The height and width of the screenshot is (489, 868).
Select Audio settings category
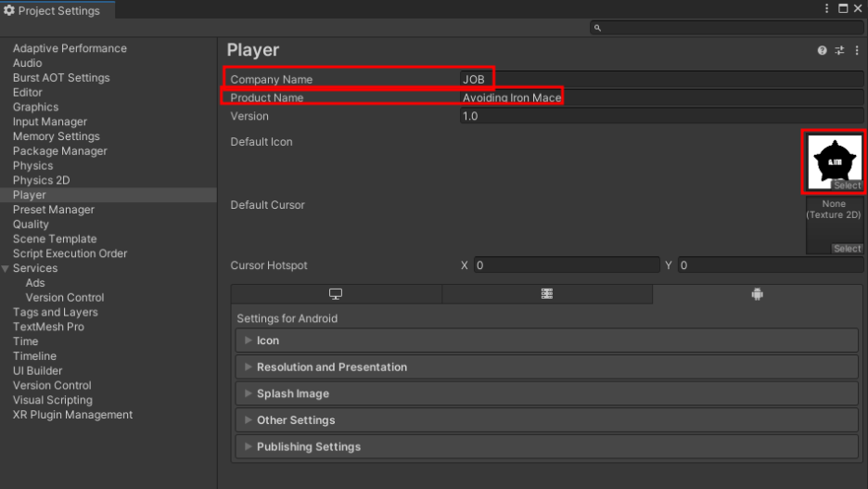27,63
